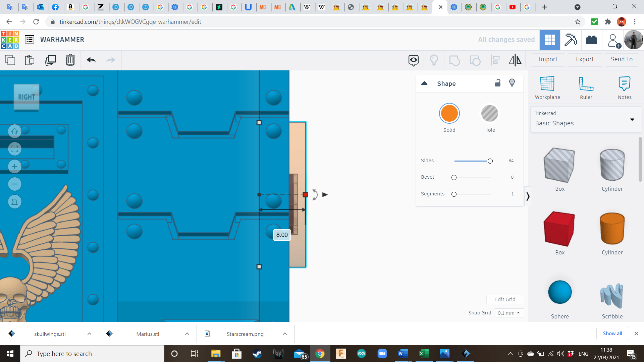The image size is (644, 362).
Task: Pick the red Box shape
Action: [x=559, y=229]
